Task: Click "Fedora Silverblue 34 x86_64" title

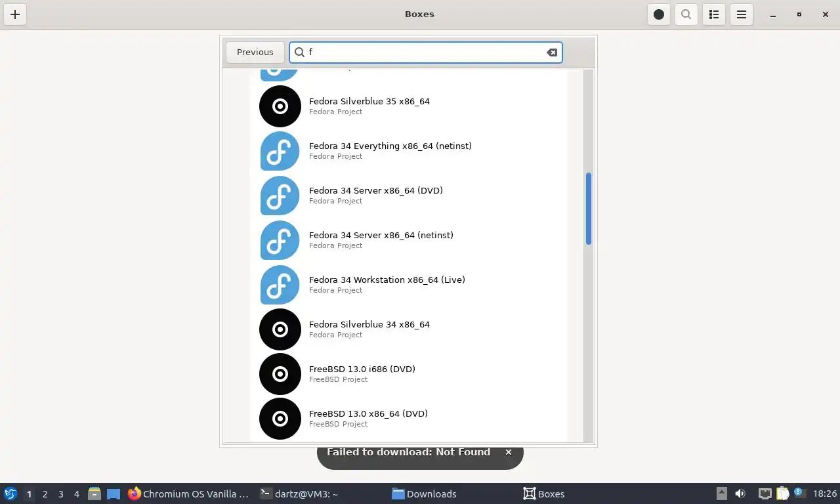Action: point(369,324)
